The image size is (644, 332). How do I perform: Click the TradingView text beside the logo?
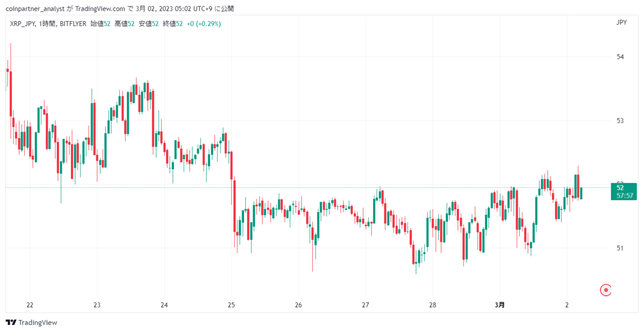point(38,322)
